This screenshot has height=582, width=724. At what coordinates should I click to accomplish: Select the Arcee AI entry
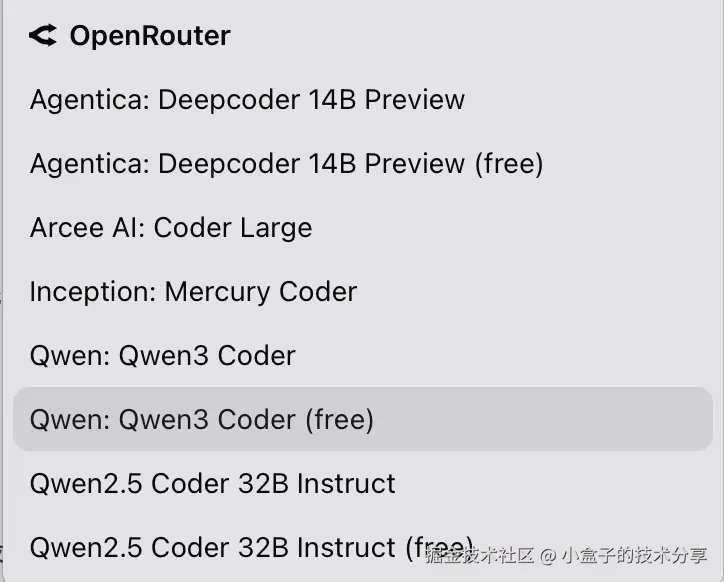pyautogui.click(x=171, y=228)
